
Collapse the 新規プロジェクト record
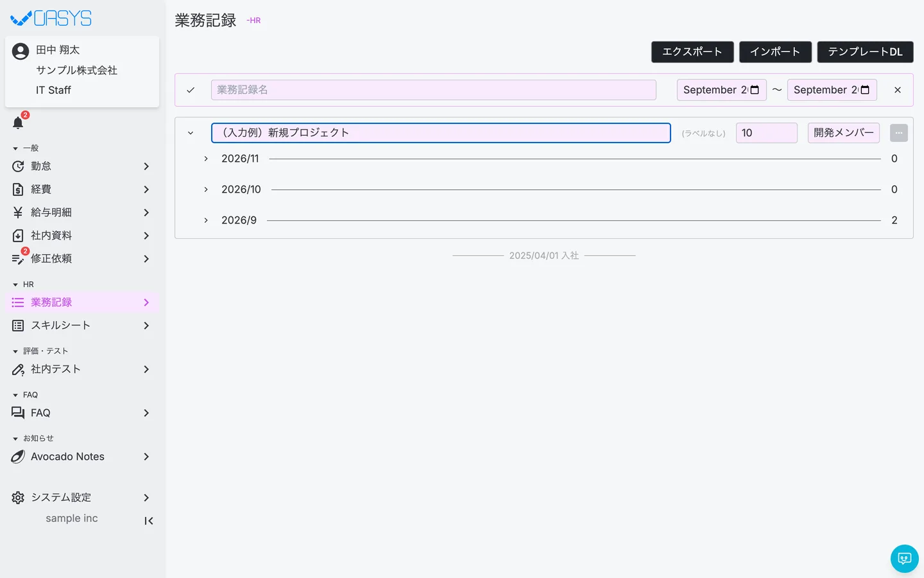(191, 133)
